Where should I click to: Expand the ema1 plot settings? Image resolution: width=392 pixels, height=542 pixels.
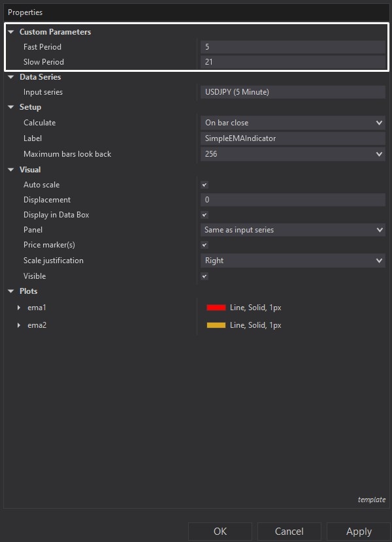(x=18, y=308)
